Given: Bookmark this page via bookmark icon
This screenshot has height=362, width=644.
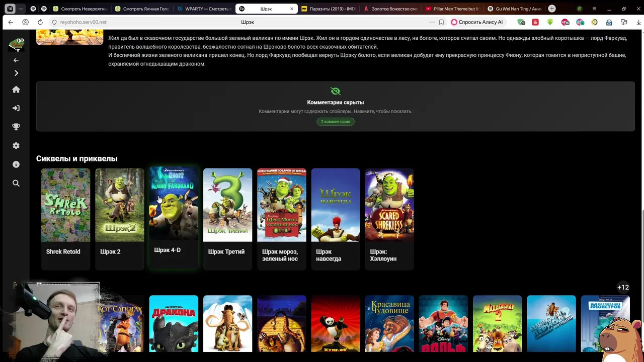Looking at the screenshot, I should (x=441, y=22).
